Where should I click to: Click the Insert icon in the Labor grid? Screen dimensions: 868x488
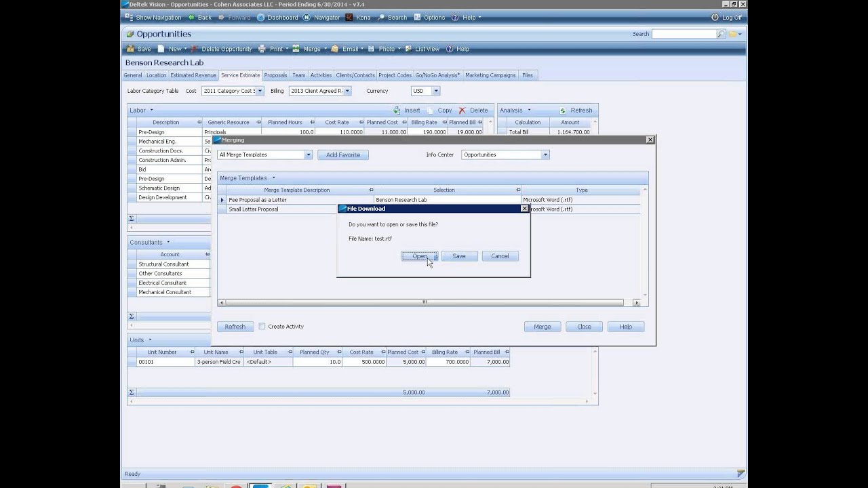(408, 109)
